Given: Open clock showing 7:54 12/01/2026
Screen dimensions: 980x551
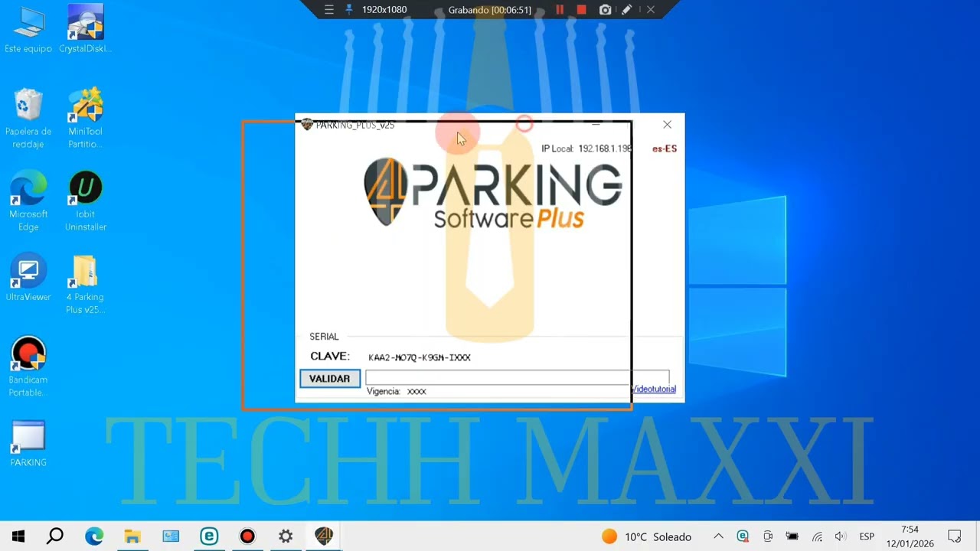Looking at the screenshot, I should click(x=910, y=536).
